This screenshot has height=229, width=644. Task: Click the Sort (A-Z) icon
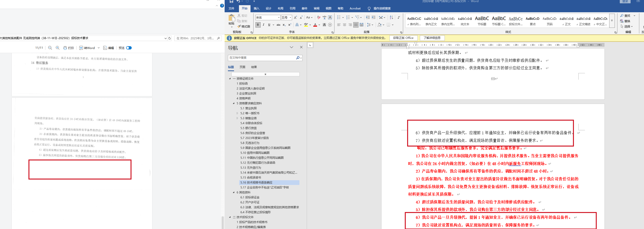click(x=391, y=17)
